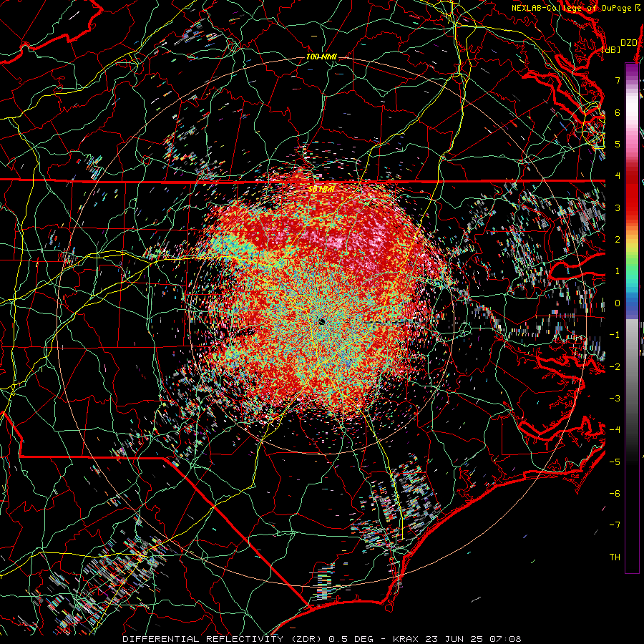The height and width of the screenshot is (644, 644).
Task: Click the black radar site dot at center
Action: [321, 321]
